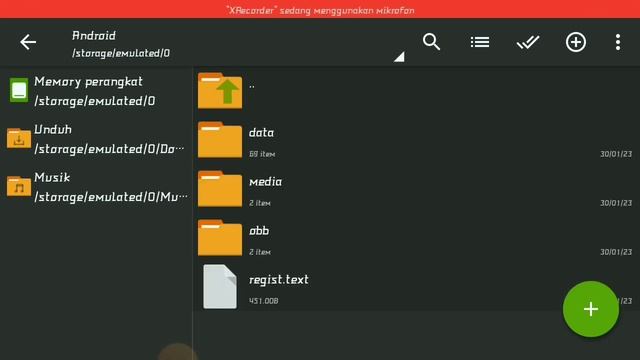Image resolution: width=640 pixels, height=360 pixels.
Task: Tap the XRecorder microphone notification bar
Action: pyautogui.click(x=320, y=9)
